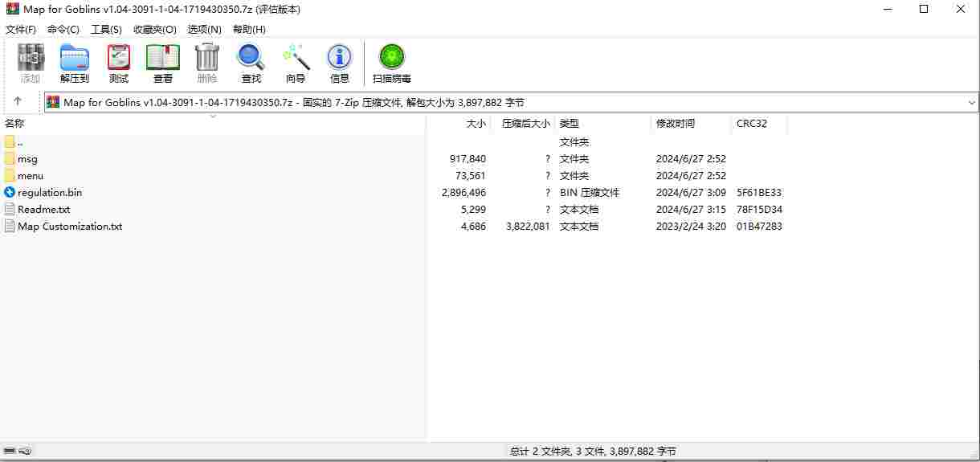Open the 选项(N) menu
980x462 pixels.
pos(204,29)
